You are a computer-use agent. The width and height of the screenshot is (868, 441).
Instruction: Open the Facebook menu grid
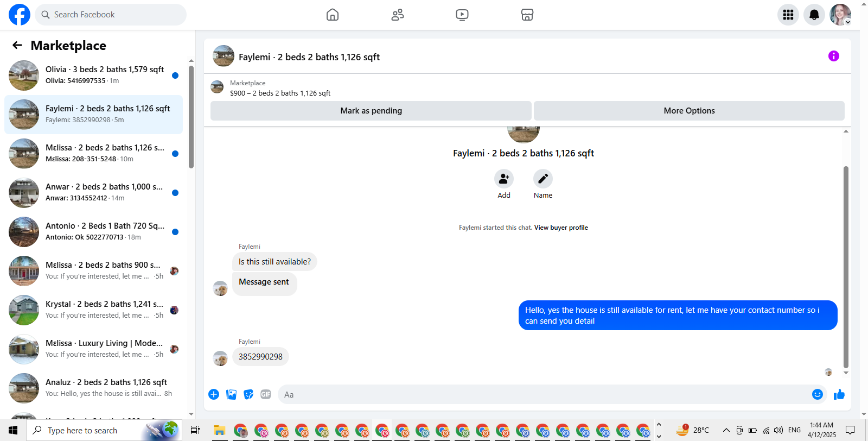click(788, 15)
